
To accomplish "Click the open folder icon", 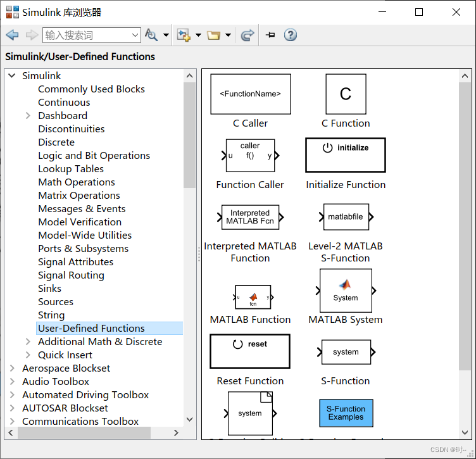I will point(213,35).
